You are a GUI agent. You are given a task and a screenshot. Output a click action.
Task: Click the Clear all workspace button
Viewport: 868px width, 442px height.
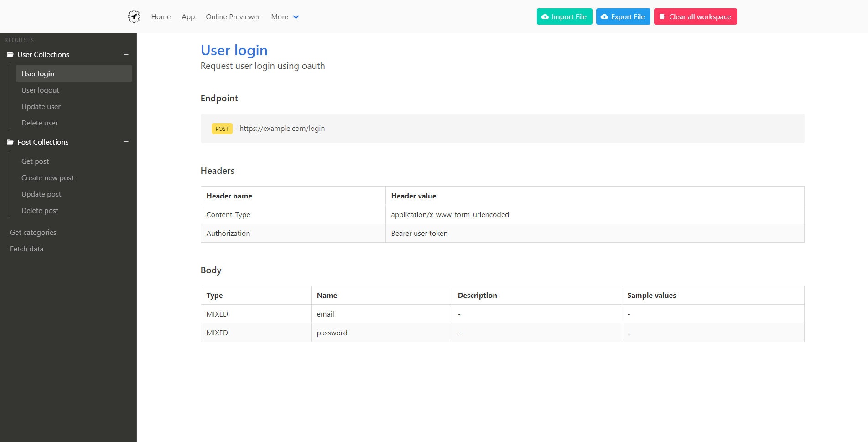point(695,16)
